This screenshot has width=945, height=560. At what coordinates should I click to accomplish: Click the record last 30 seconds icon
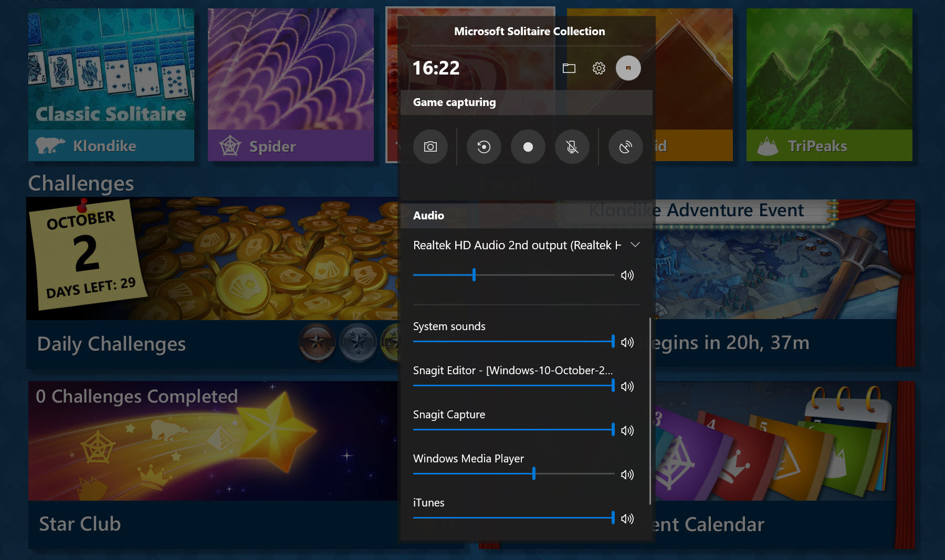point(484,147)
